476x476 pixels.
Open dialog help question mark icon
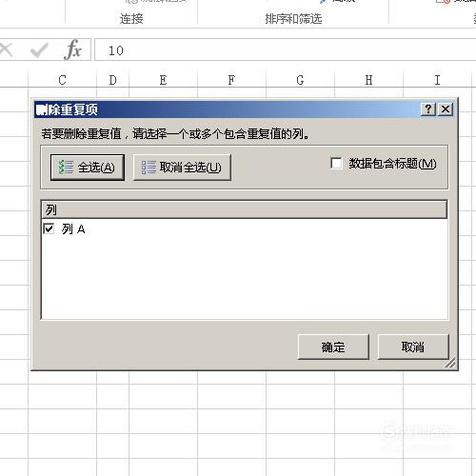tap(428, 109)
